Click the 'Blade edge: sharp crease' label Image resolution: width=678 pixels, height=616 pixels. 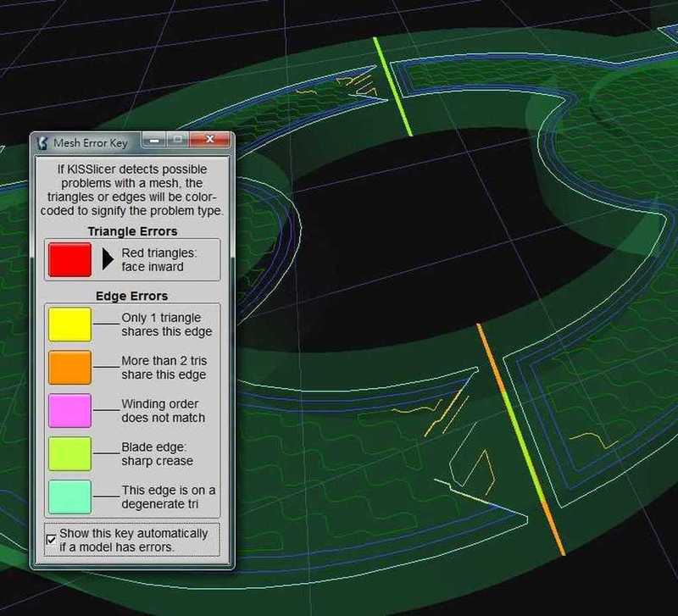click(157, 453)
